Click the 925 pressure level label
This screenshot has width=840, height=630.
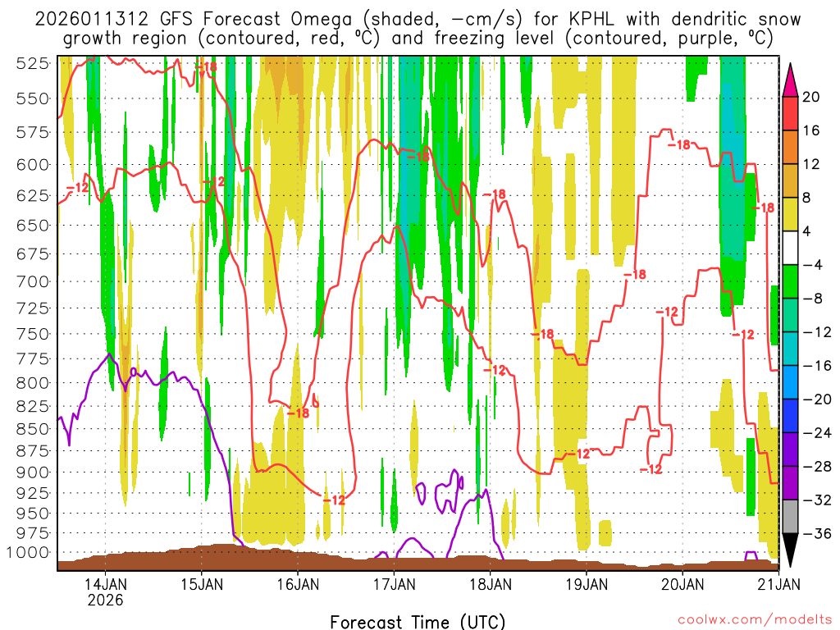pyautogui.click(x=33, y=493)
